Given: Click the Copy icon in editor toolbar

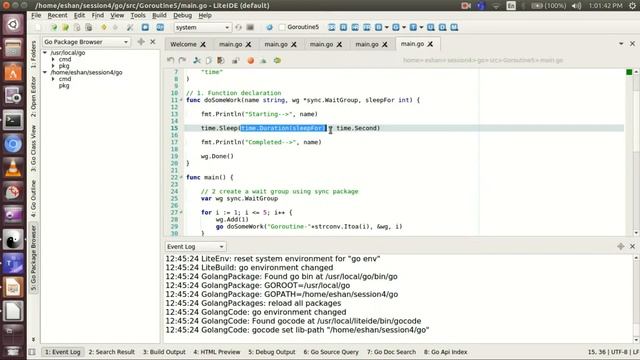Looking at the screenshot, I should (x=209, y=60).
